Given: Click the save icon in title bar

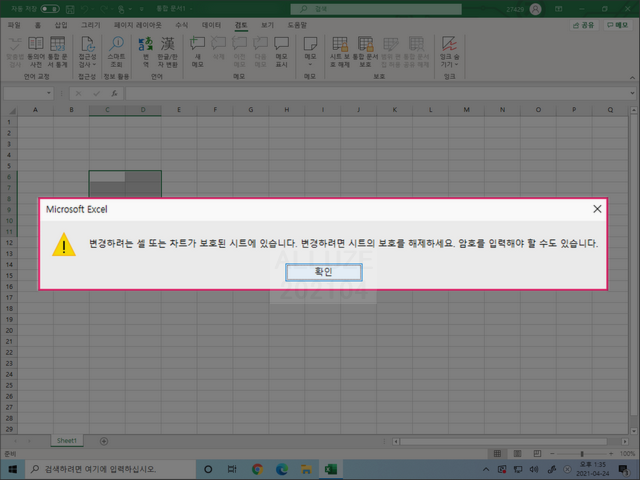Looking at the screenshot, I should (x=70, y=9).
